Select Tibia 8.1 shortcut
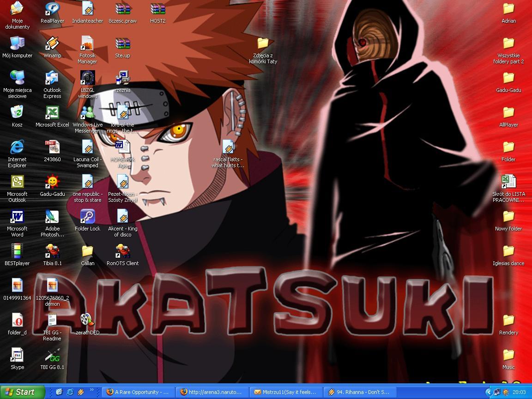Viewport: 532px width, 399px height. 52,251
